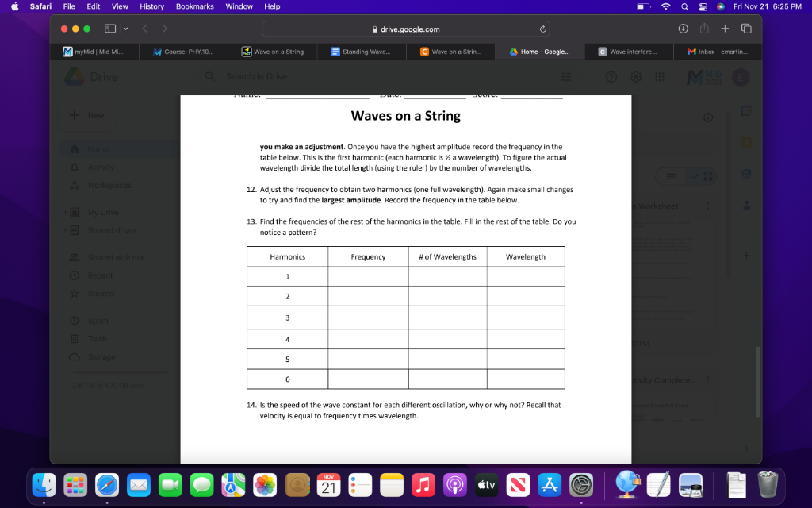Show the Drive details info icon
This screenshot has width=812, height=508.
click(708, 117)
